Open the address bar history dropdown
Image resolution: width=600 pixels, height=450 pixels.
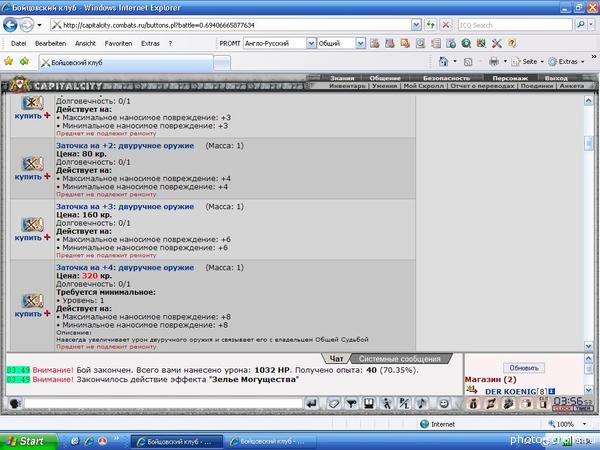pos(416,25)
